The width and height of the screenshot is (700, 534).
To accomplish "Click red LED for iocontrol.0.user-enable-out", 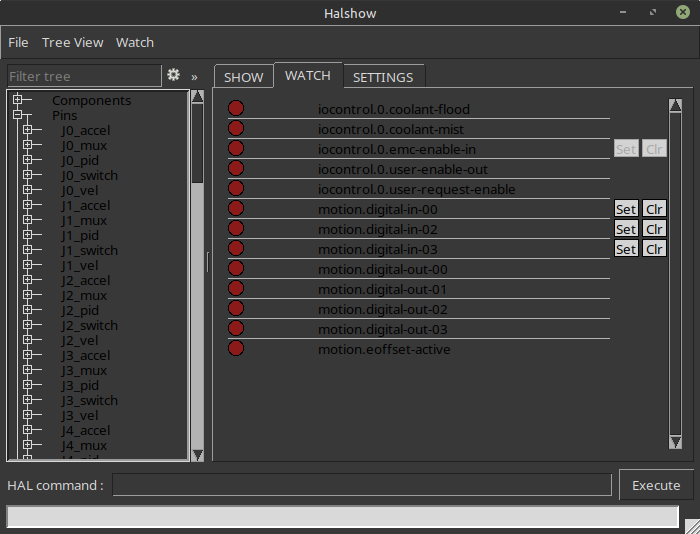I will coord(236,169).
